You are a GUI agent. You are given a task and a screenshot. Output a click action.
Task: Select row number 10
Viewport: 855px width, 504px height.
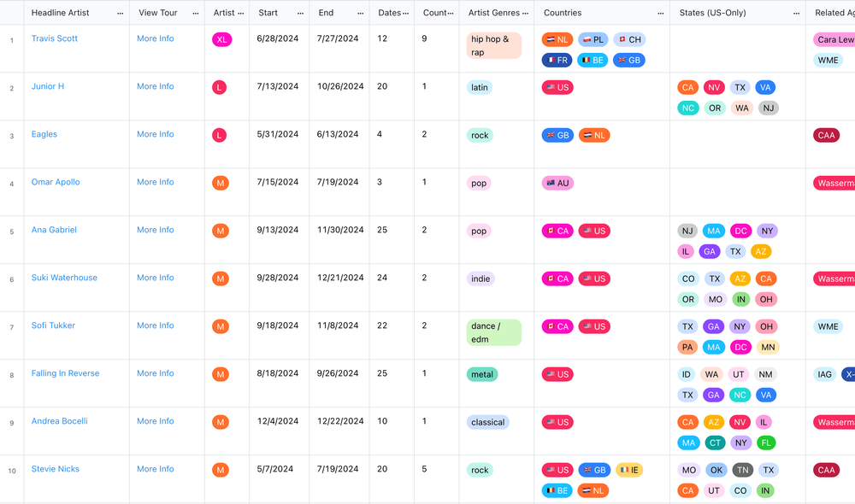pos(11,471)
